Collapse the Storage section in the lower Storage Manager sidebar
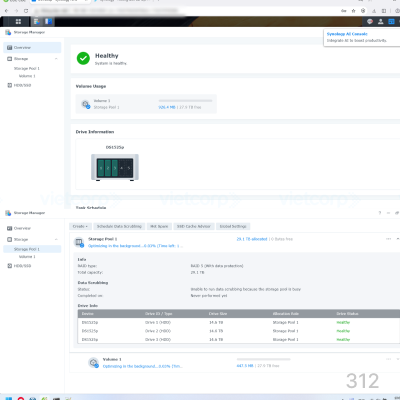Image resolution: width=400 pixels, height=400 pixels. [56, 239]
